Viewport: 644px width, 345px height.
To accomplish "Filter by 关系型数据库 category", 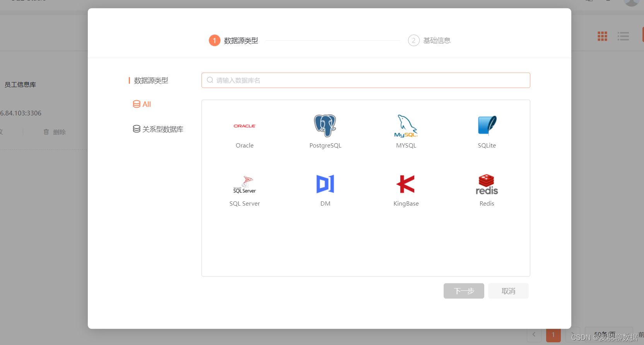I will (158, 129).
